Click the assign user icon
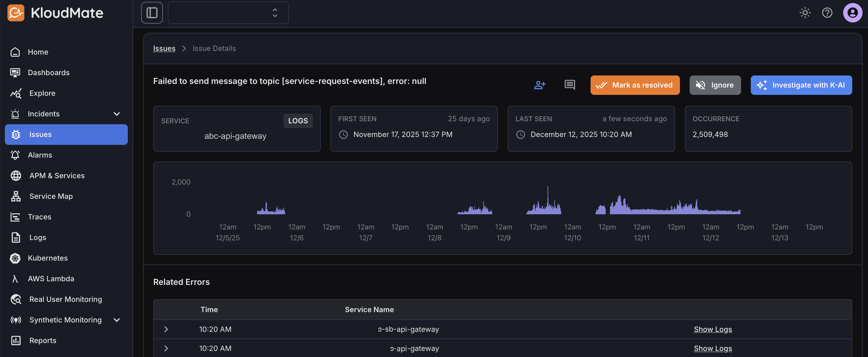The image size is (868, 357). point(539,85)
